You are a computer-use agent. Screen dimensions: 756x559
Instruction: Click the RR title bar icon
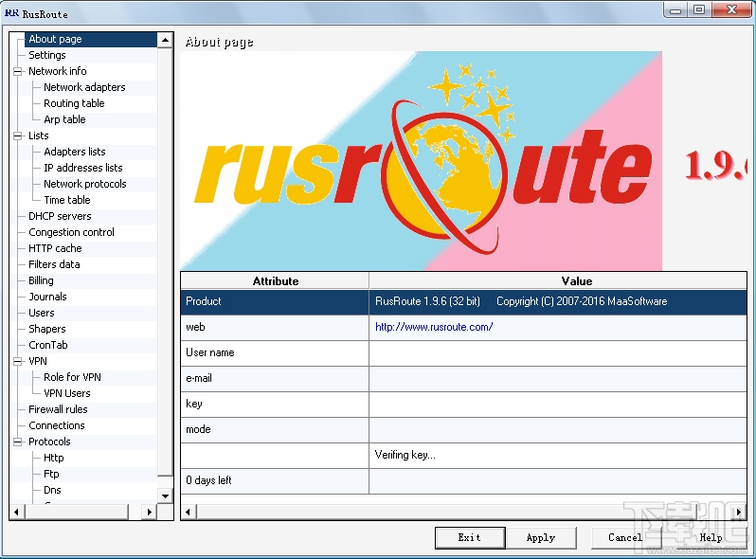pyautogui.click(x=12, y=13)
